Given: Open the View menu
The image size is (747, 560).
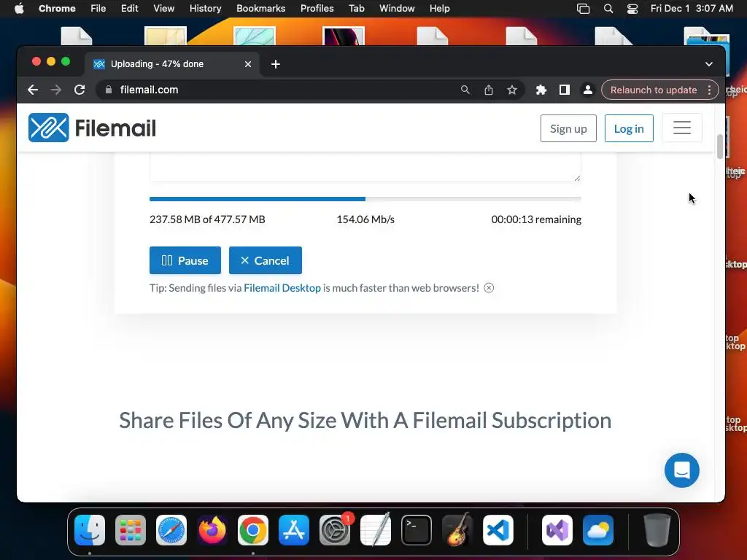Looking at the screenshot, I should (164, 9).
